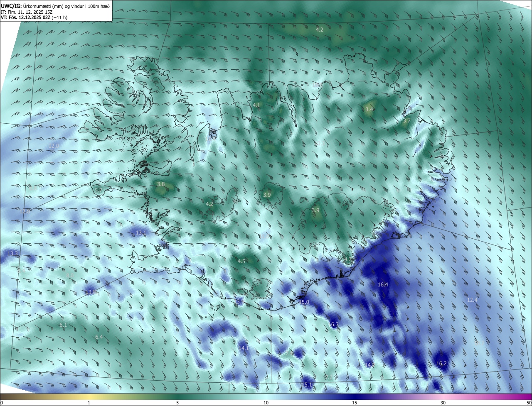Click the 8.0 value label

(x=70, y=275)
